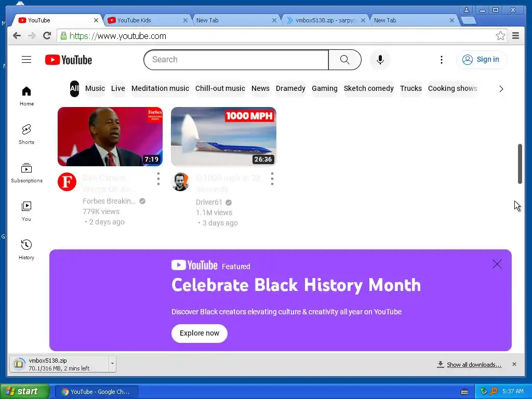Click Explore now button
The height and width of the screenshot is (399, 532).
click(199, 333)
